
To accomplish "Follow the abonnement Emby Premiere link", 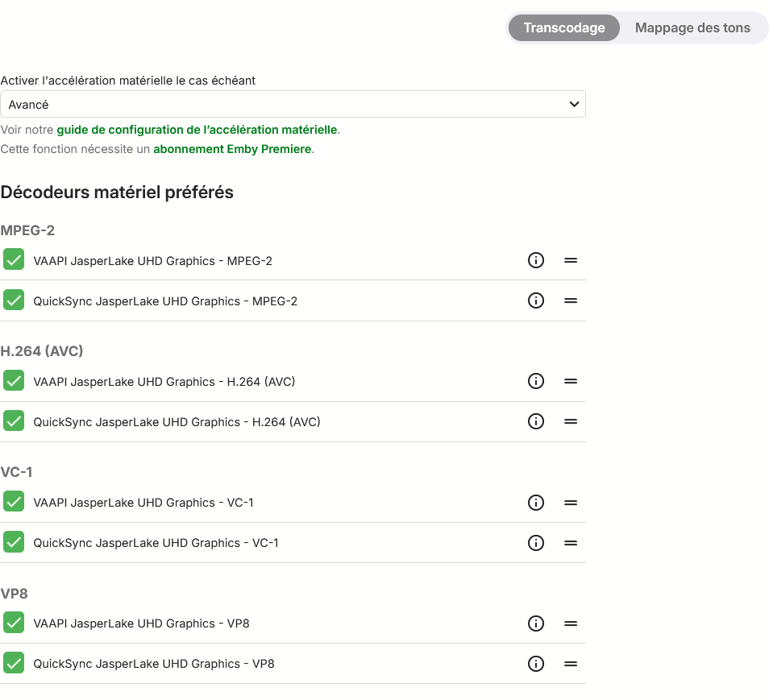I will tap(232, 149).
